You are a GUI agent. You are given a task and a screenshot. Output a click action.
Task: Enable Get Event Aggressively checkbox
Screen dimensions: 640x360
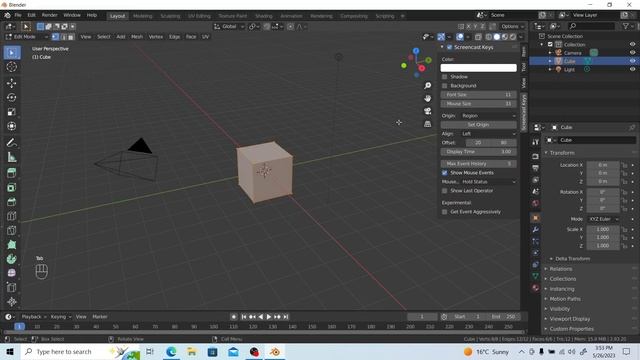click(444, 212)
